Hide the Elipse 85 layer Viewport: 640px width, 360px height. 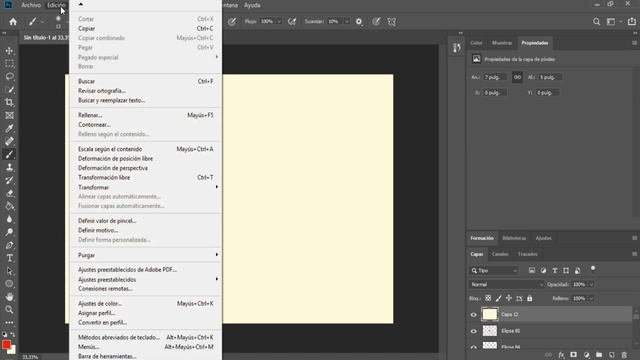click(x=473, y=331)
